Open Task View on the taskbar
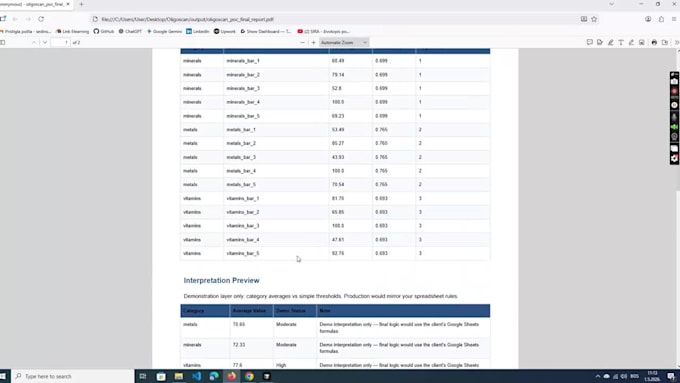The height and width of the screenshot is (383, 680). pyautogui.click(x=143, y=376)
